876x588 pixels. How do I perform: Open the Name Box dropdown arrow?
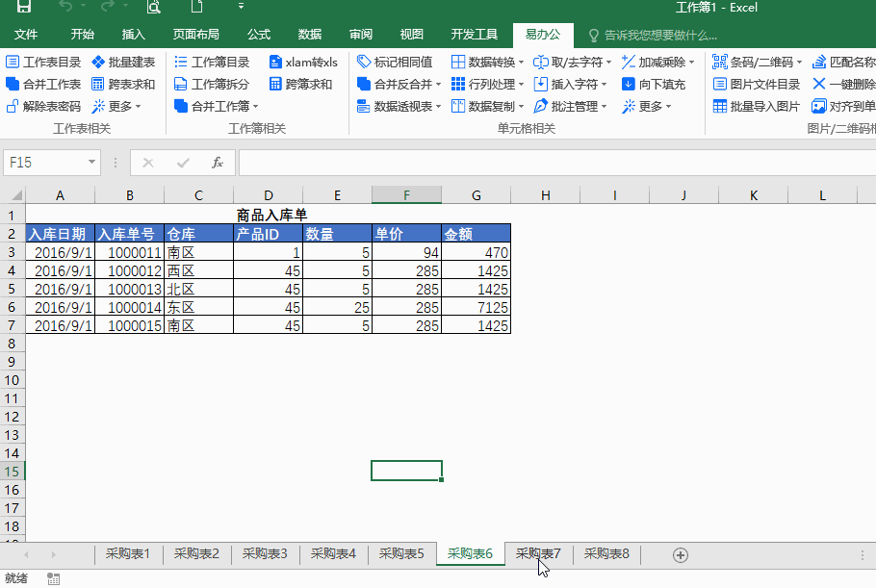91,162
